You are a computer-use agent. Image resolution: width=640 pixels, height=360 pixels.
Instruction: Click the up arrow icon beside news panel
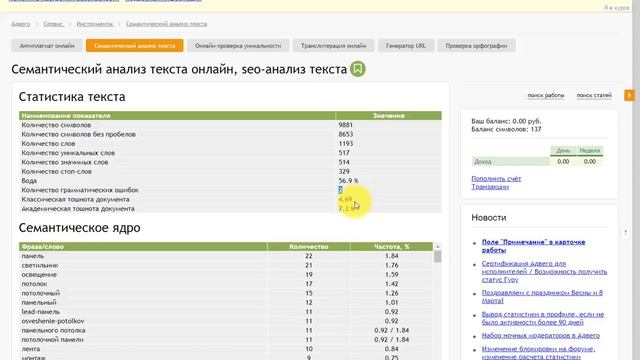point(625,233)
